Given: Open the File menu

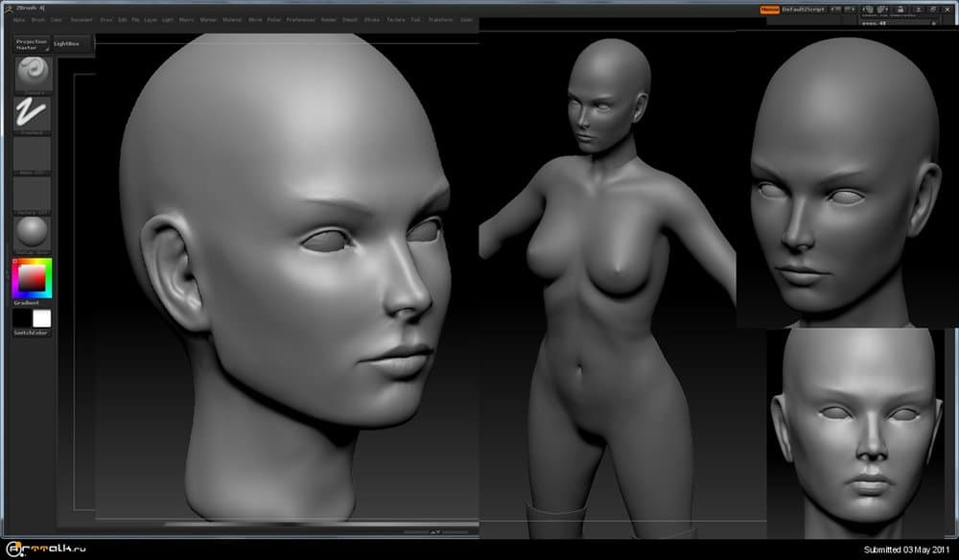Looking at the screenshot, I should pyautogui.click(x=136, y=20).
